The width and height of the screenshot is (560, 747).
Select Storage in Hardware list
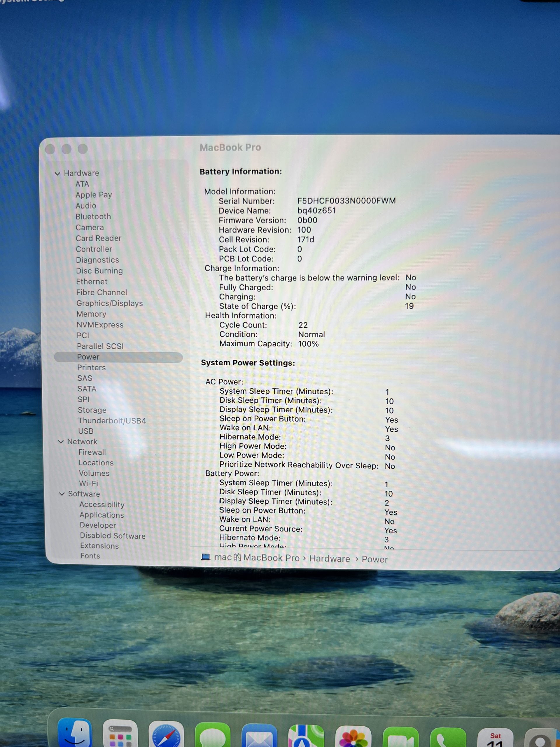point(92,410)
